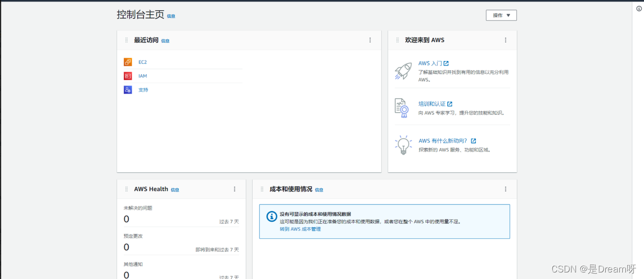This screenshot has width=644, height=279.
Task: Click the 信息 link beside 最近访问
Action: click(165, 41)
